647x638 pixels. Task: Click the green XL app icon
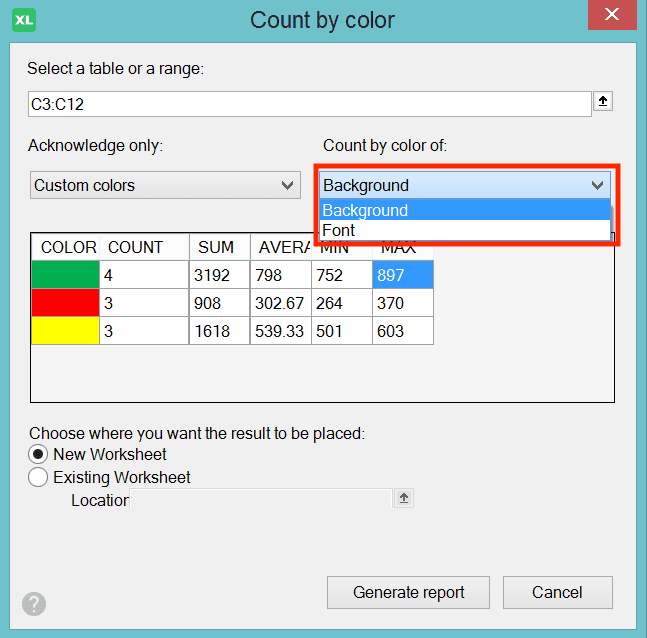(x=24, y=20)
